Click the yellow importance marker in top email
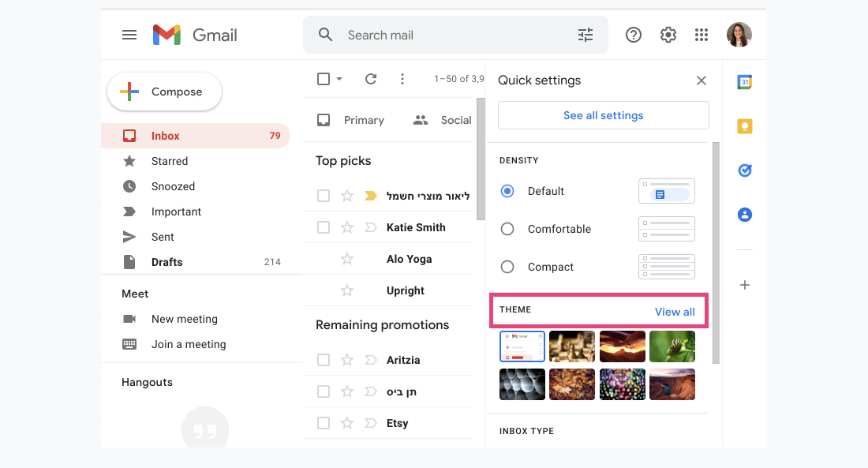The image size is (868, 468). [371, 196]
